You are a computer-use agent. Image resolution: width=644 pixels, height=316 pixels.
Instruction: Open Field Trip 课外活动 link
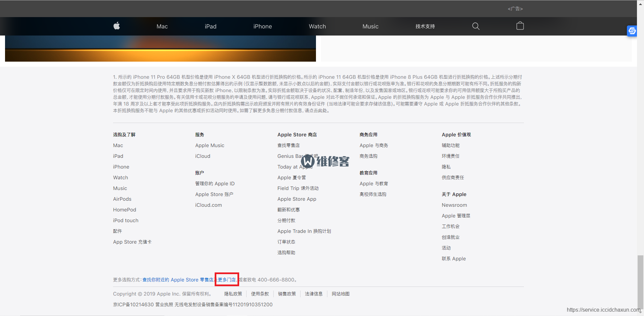[x=298, y=188]
